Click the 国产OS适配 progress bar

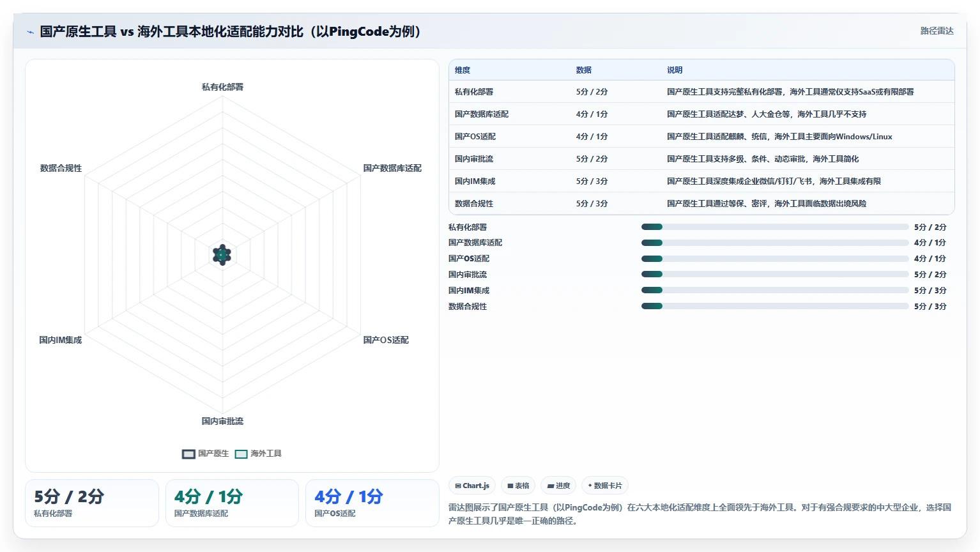pos(775,259)
